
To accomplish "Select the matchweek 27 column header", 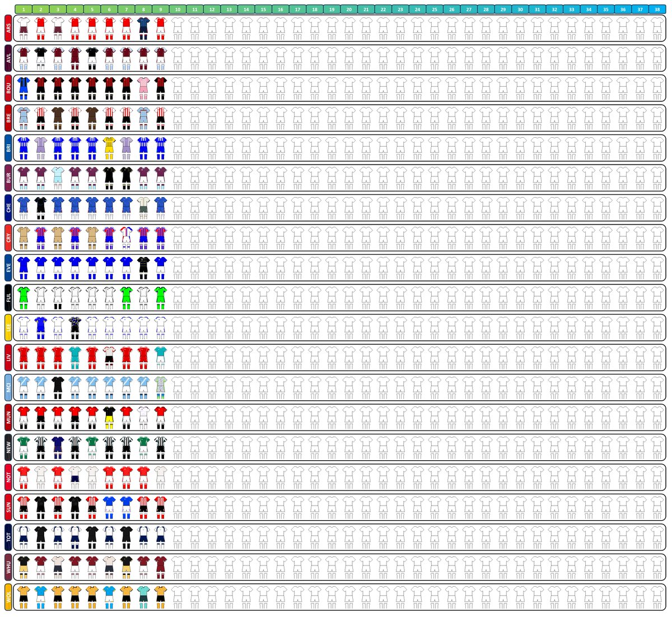I will (x=469, y=10).
